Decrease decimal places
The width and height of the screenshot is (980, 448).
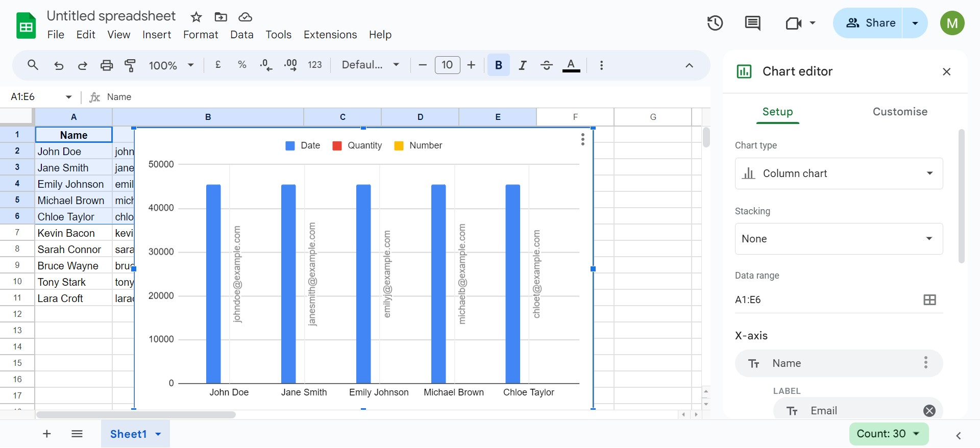click(x=266, y=65)
